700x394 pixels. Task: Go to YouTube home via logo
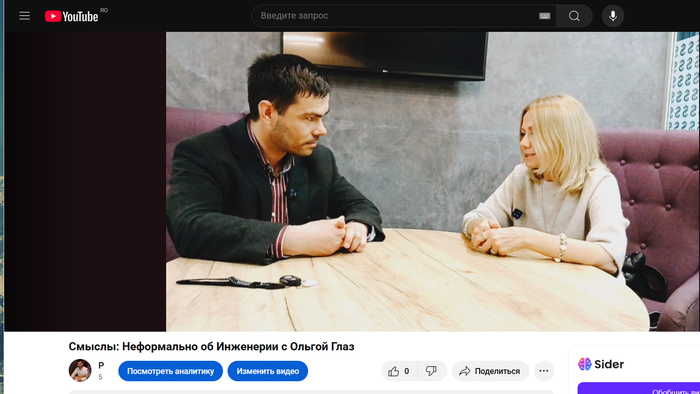(71, 16)
